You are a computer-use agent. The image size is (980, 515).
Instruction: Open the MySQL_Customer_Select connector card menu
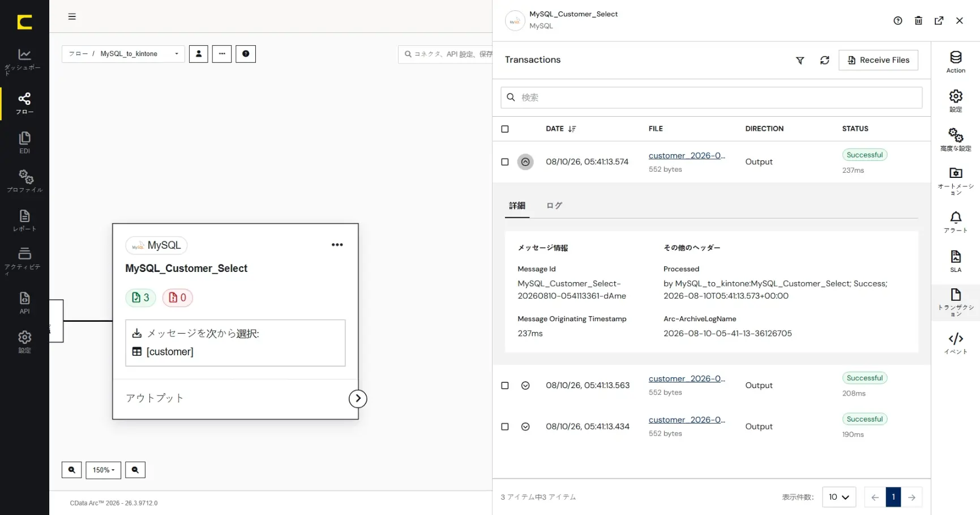(337, 245)
